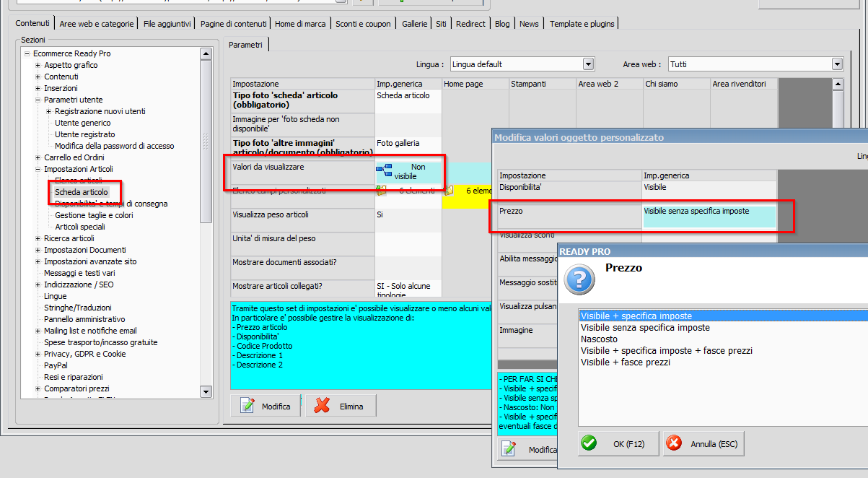Select the 'Nascosto' option

pyautogui.click(x=599, y=339)
